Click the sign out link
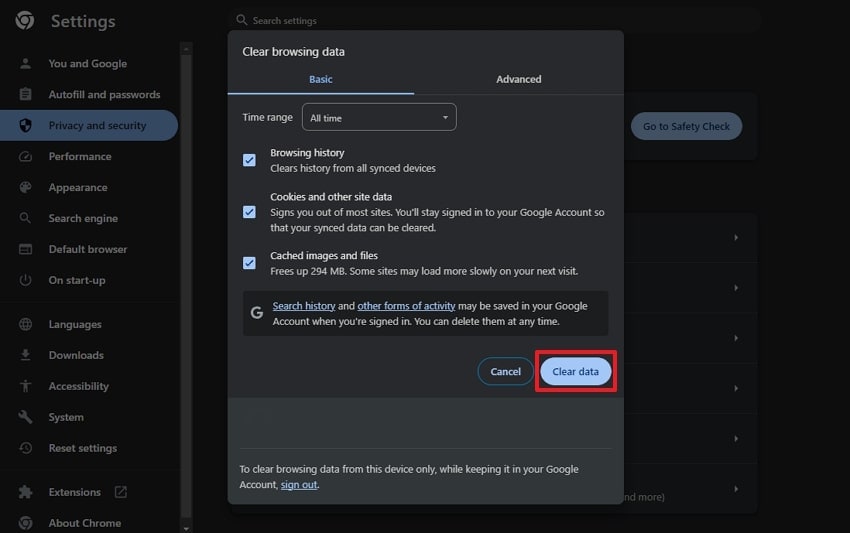The image size is (850, 533). 299,485
